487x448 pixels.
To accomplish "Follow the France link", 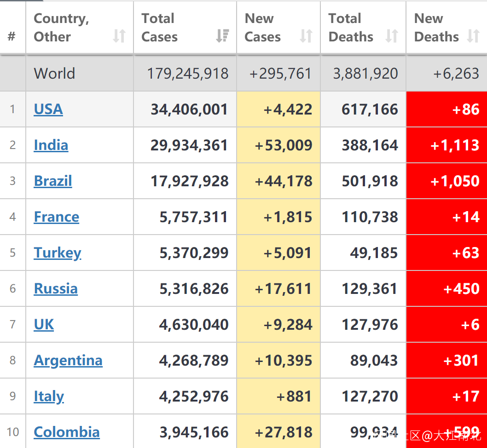I will click(57, 217).
